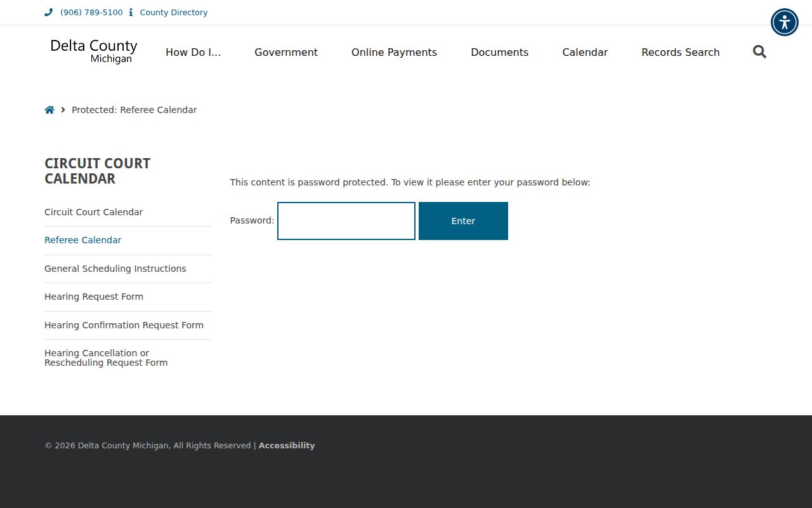Submit the password with Enter button

463,221
